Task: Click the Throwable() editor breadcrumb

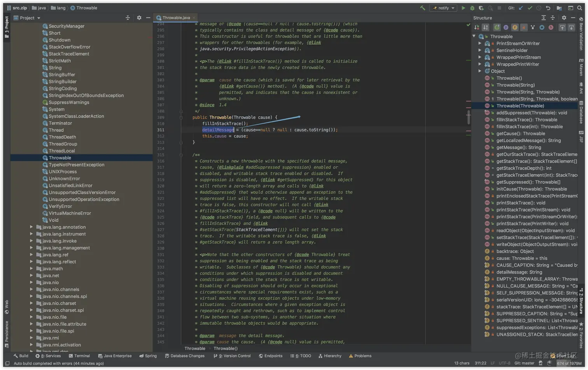Action: click(x=226, y=349)
